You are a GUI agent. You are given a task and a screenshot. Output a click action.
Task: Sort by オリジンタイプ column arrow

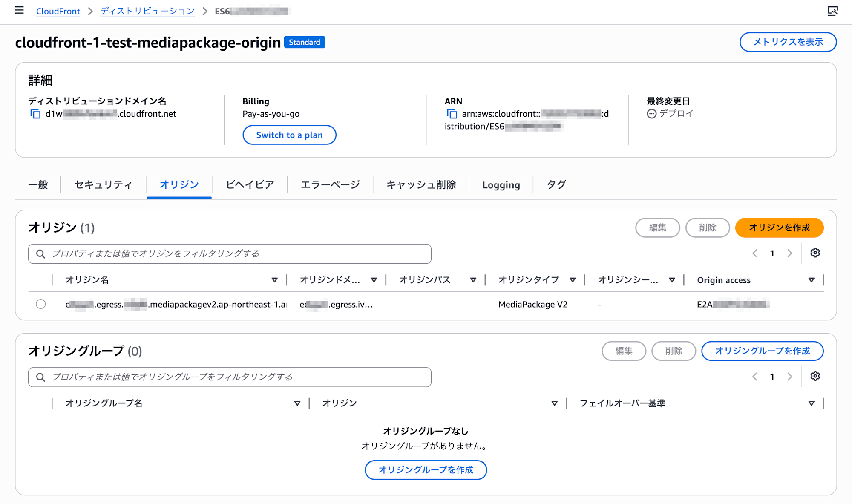pyautogui.click(x=573, y=280)
